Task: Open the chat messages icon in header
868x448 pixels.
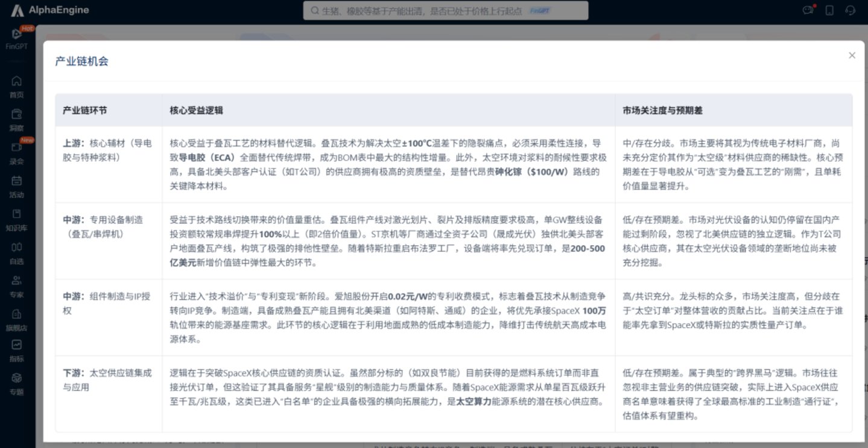Action: (808, 10)
